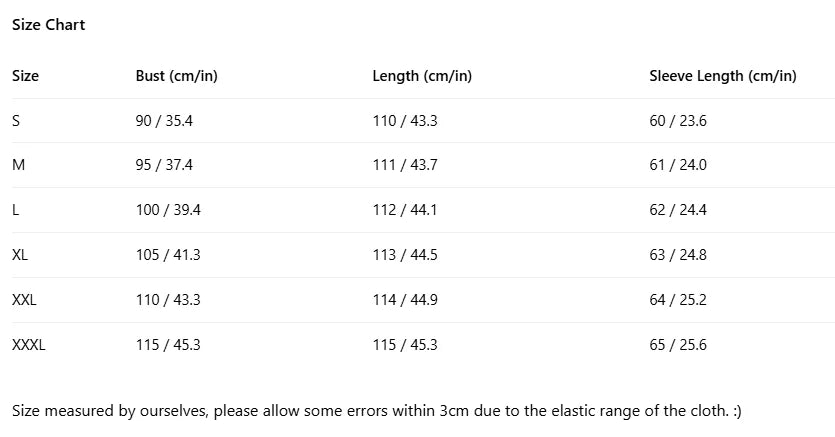The width and height of the screenshot is (835, 437).
Task: Select the S size row label
Action: tap(16, 121)
